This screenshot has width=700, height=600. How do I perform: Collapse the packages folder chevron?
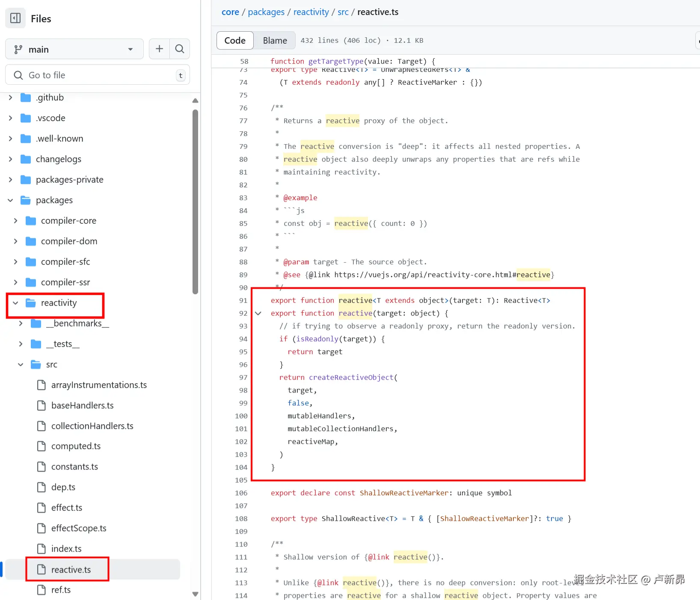tap(11, 200)
